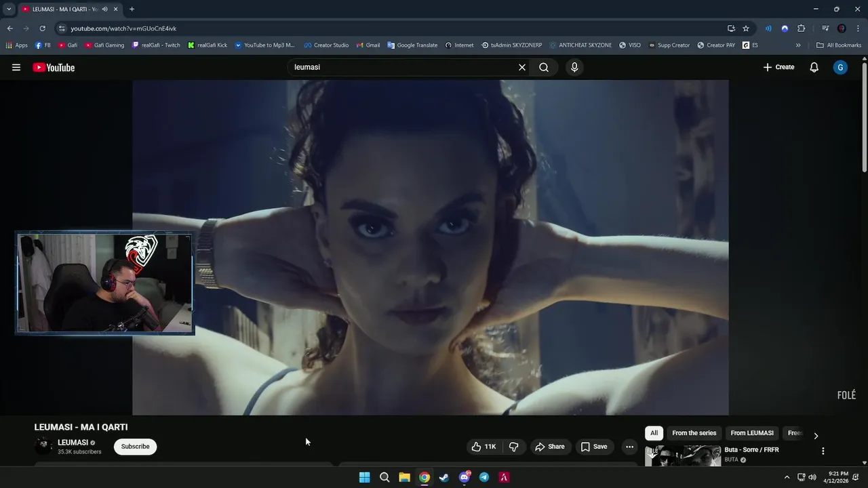
Task: Open the FB bookmark
Action: 43,45
